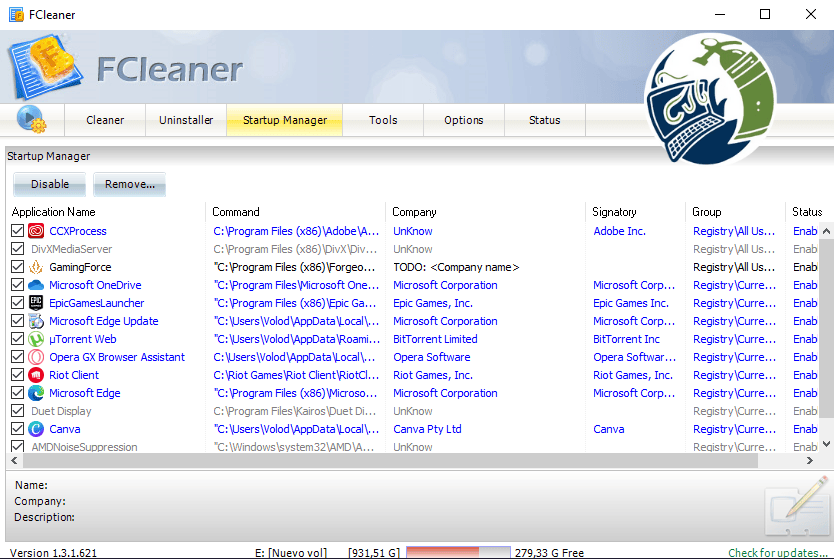Click TODO: <Company name> cell
The width and height of the screenshot is (834, 559).
[x=456, y=267]
